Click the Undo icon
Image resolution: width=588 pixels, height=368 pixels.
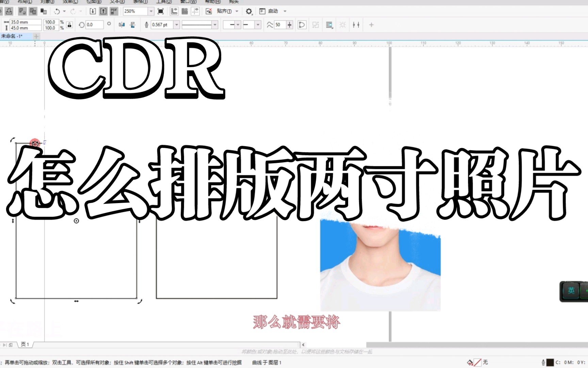(x=57, y=11)
